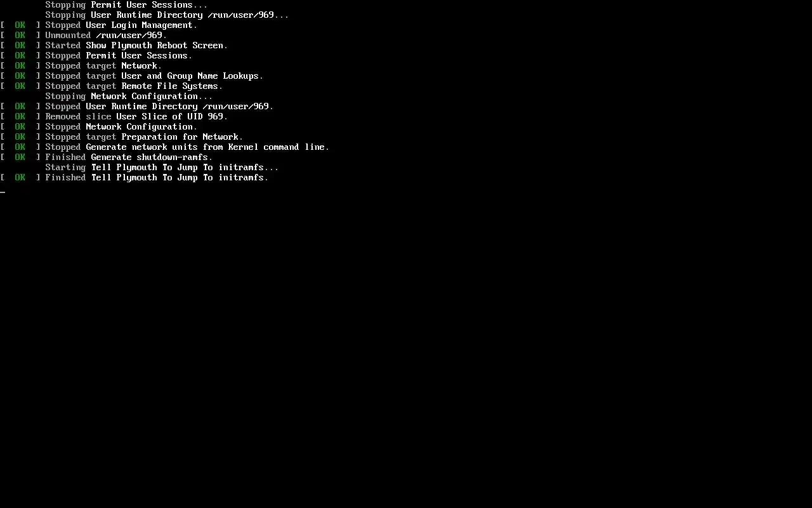Viewport: 812px width, 508px height.
Task: Click the green OK status beside 'Unmounted /run/user/969.'
Action: [x=20, y=36]
